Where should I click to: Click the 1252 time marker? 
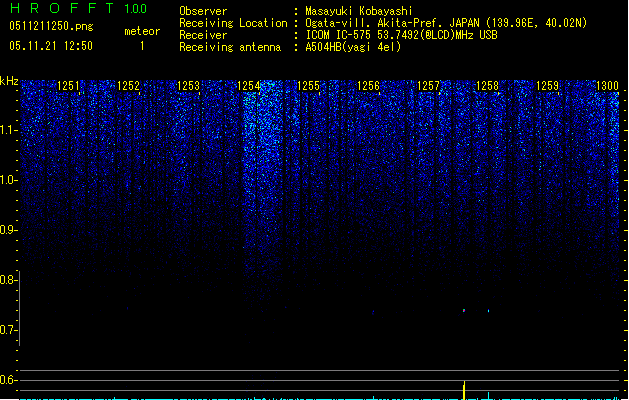pyautogui.click(x=128, y=85)
